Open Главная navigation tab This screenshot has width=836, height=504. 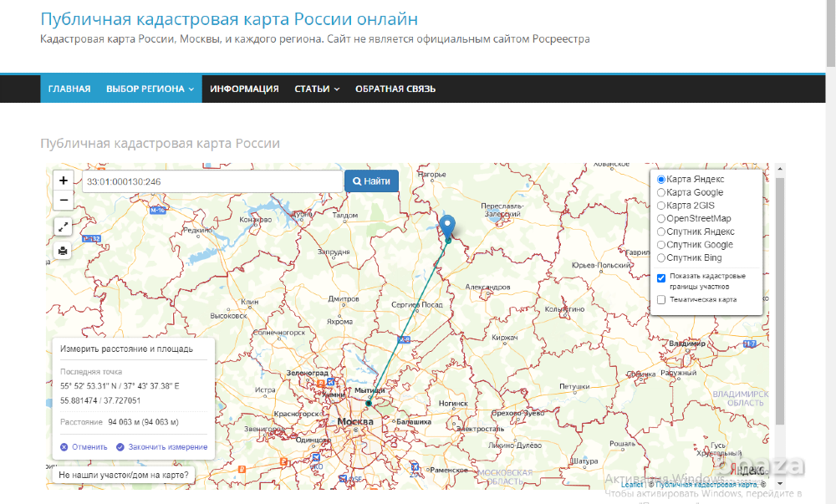[69, 89]
